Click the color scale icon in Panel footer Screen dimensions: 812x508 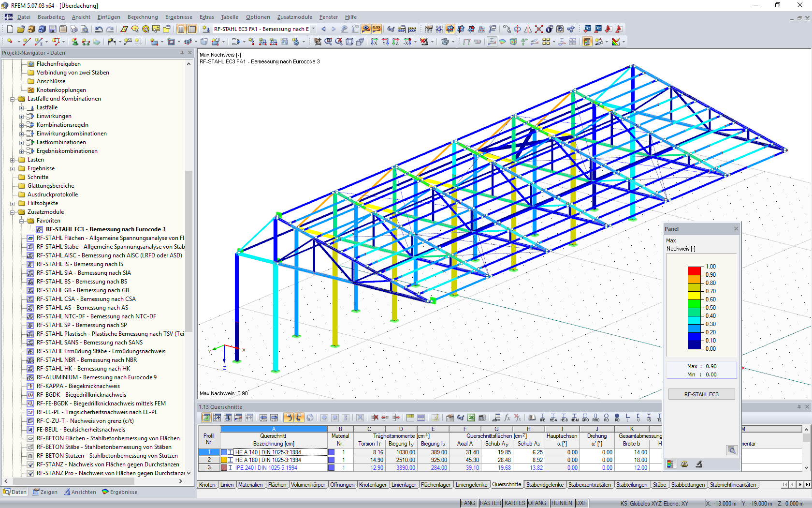pos(670,464)
